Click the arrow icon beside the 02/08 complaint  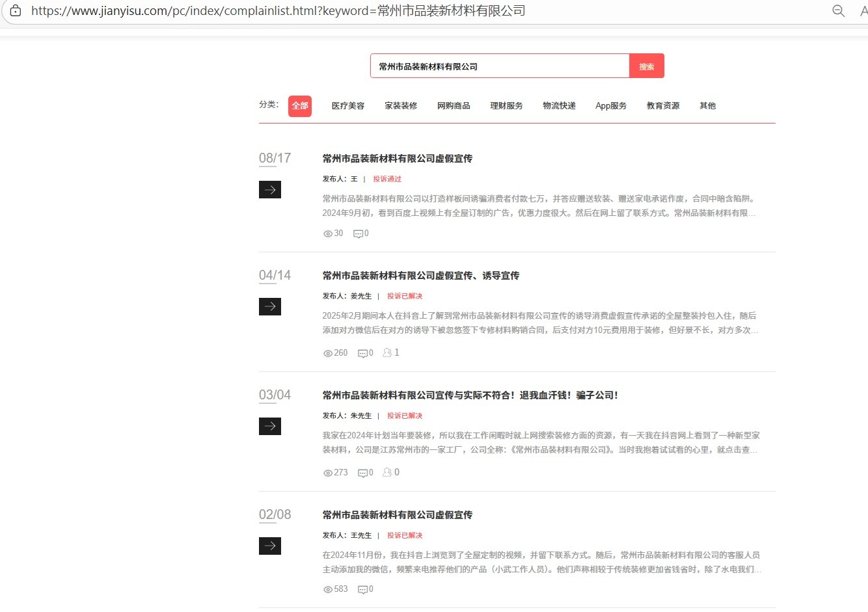tap(270, 546)
